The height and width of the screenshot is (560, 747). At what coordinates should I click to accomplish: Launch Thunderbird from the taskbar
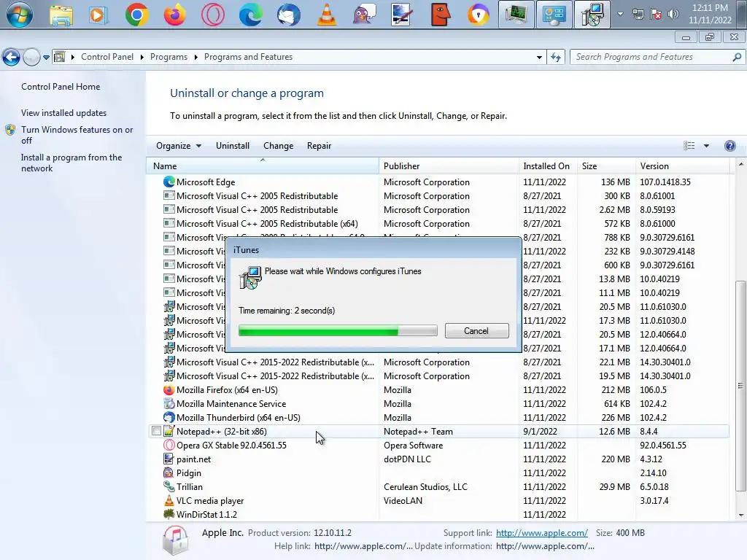[289, 15]
